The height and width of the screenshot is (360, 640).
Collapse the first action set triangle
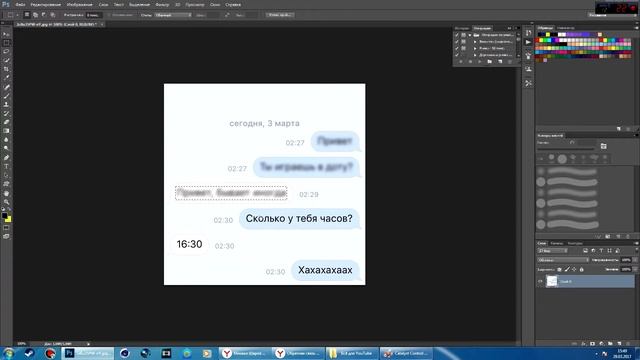click(x=470, y=35)
